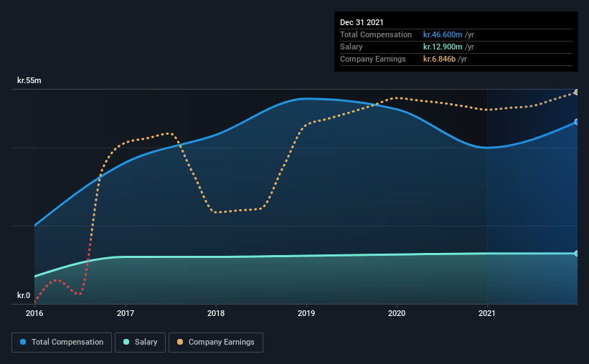Image resolution: width=589 pixels, height=364 pixels.
Task: Click the 2017 x-axis label
Action: pos(126,313)
